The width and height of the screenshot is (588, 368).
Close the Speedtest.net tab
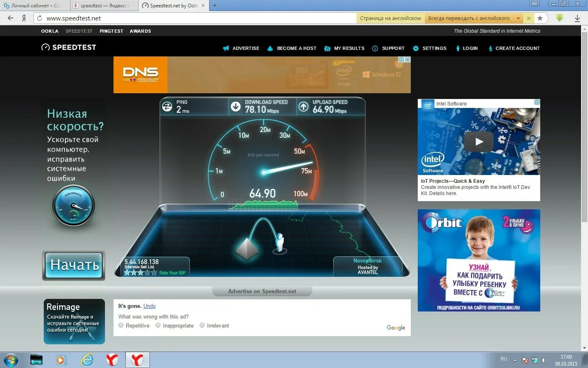(203, 6)
